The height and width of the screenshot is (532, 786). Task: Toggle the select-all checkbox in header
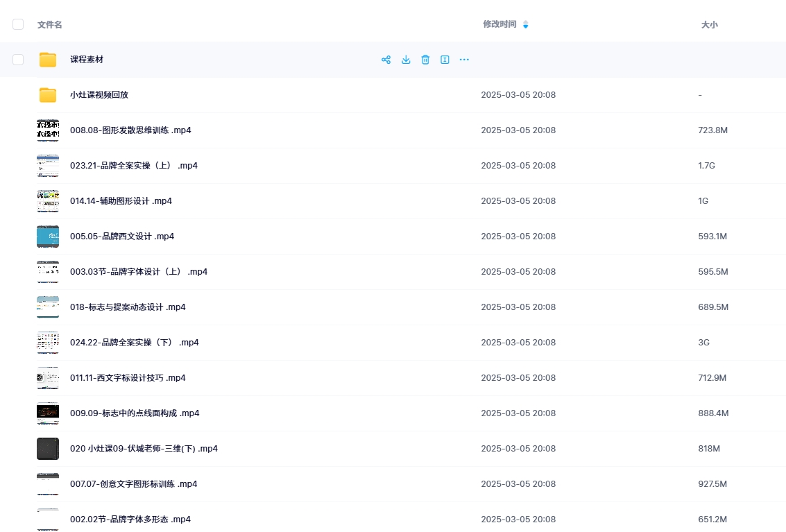tap(18, 24)
